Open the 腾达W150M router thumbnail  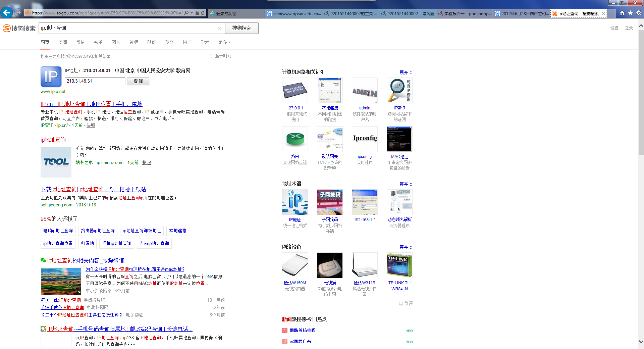coord(295,265)
